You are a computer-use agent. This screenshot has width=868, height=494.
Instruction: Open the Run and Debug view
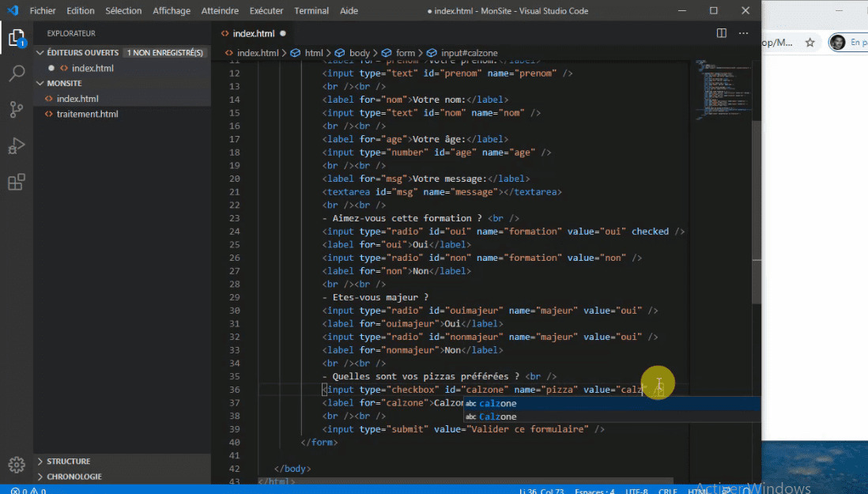coord(17,145)
